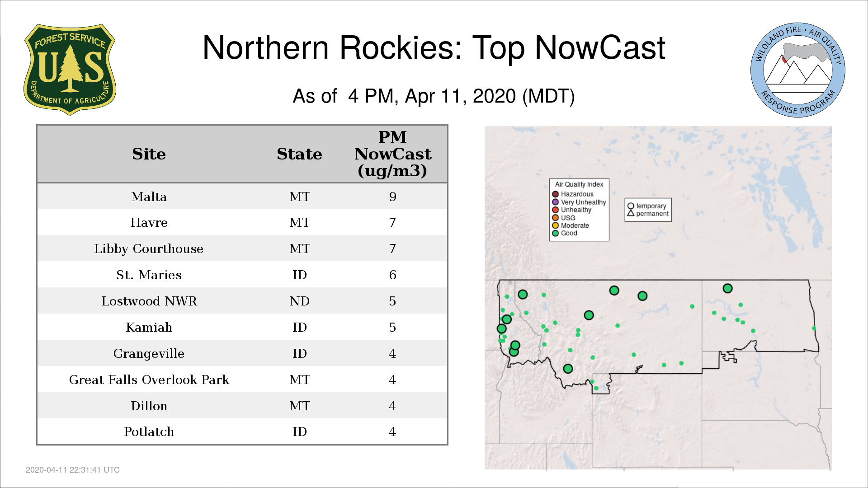Click the Lostwood NWR site name
Image resolution: width=868 pixels, height=488 pixels.
click(x=149, y=301)
